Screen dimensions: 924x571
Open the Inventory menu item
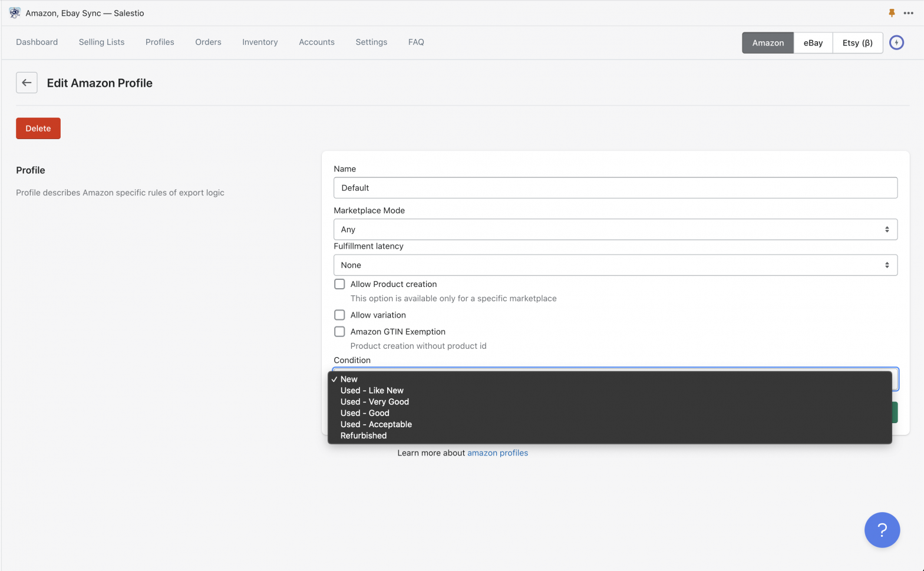(260, 42)
